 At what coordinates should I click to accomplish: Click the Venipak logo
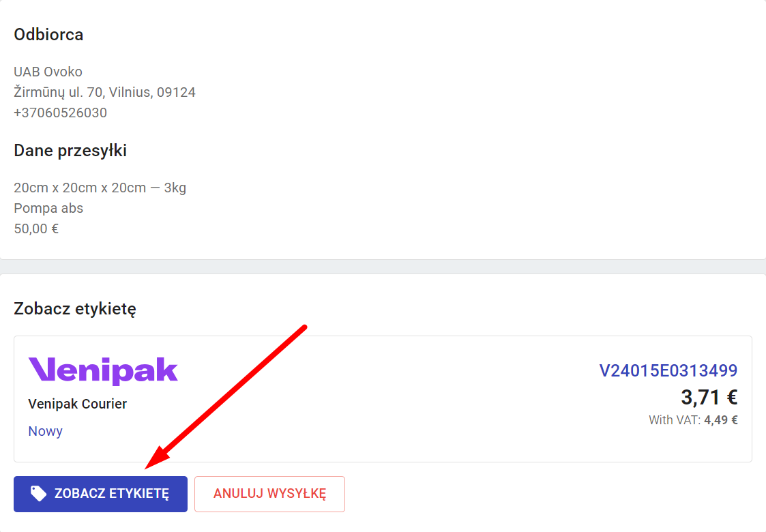coord(103,371)
